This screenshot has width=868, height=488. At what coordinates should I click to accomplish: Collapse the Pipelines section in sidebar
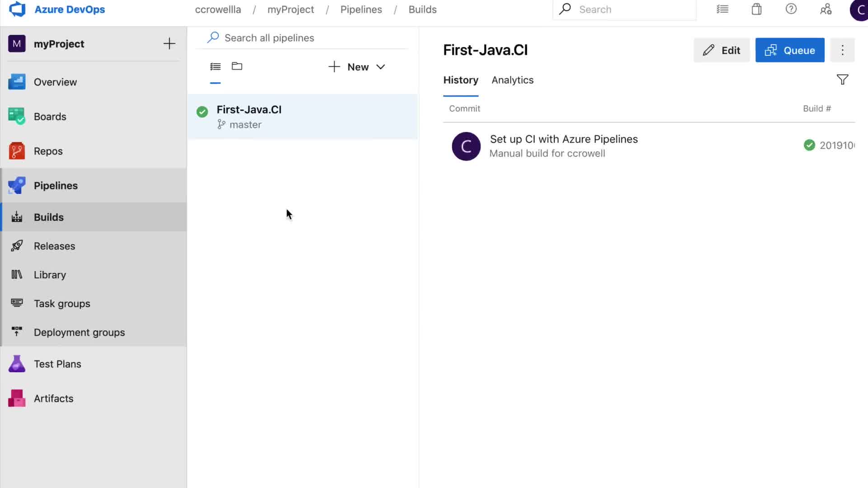click(56, 186)
